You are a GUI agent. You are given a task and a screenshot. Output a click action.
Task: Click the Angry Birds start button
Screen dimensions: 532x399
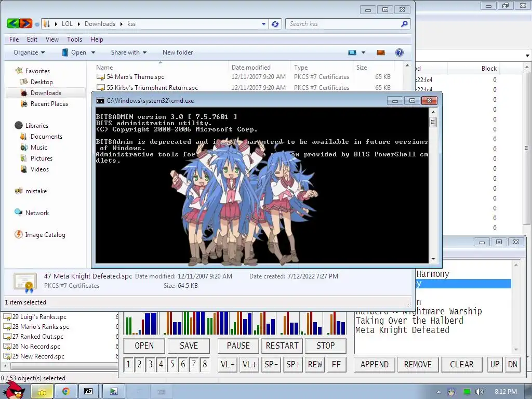(15, 390)
